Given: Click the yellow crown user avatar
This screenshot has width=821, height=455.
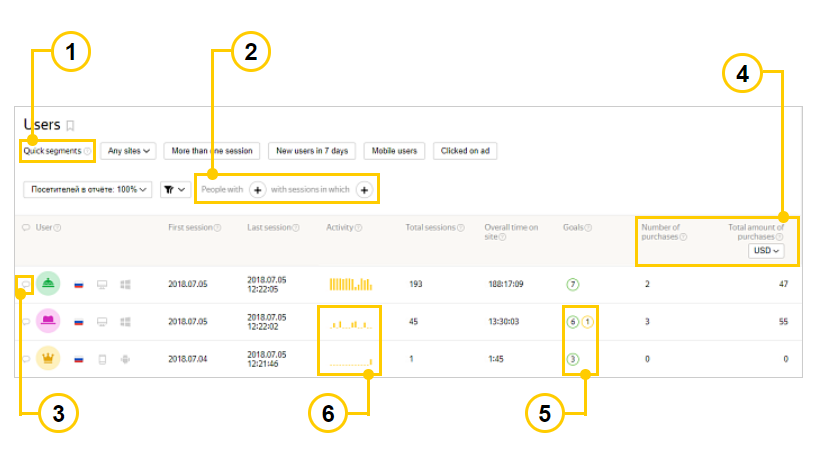Looking at the screenshot, I should [x=49, y=358].
